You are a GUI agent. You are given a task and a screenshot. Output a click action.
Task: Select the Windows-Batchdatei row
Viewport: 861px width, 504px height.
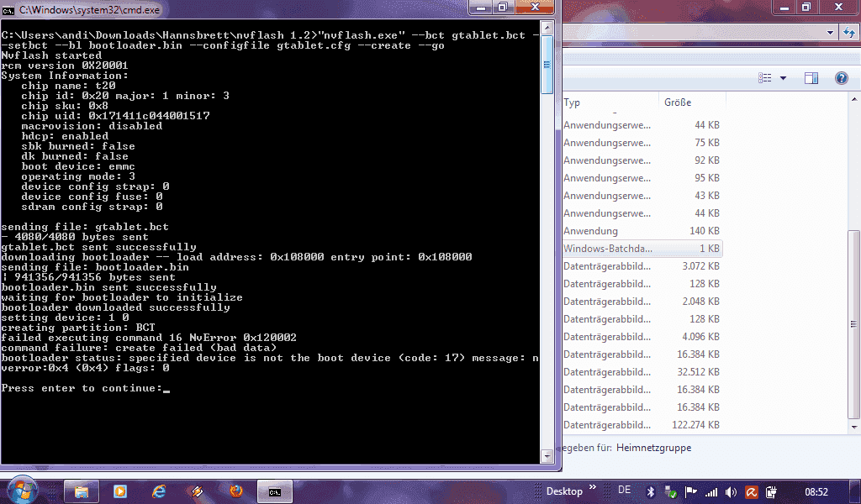tap(642, 249)
